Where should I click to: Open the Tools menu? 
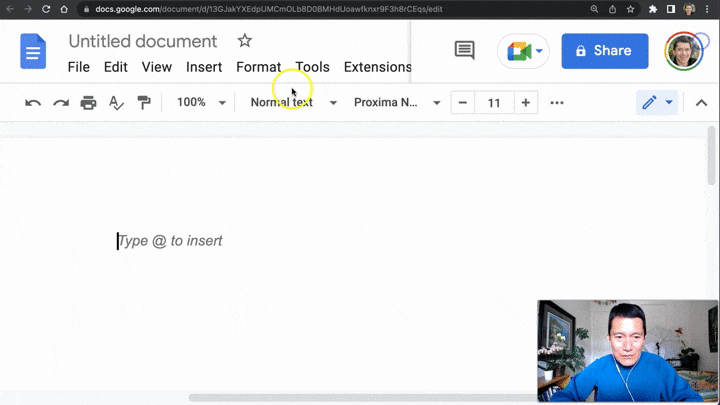[312, 67]
